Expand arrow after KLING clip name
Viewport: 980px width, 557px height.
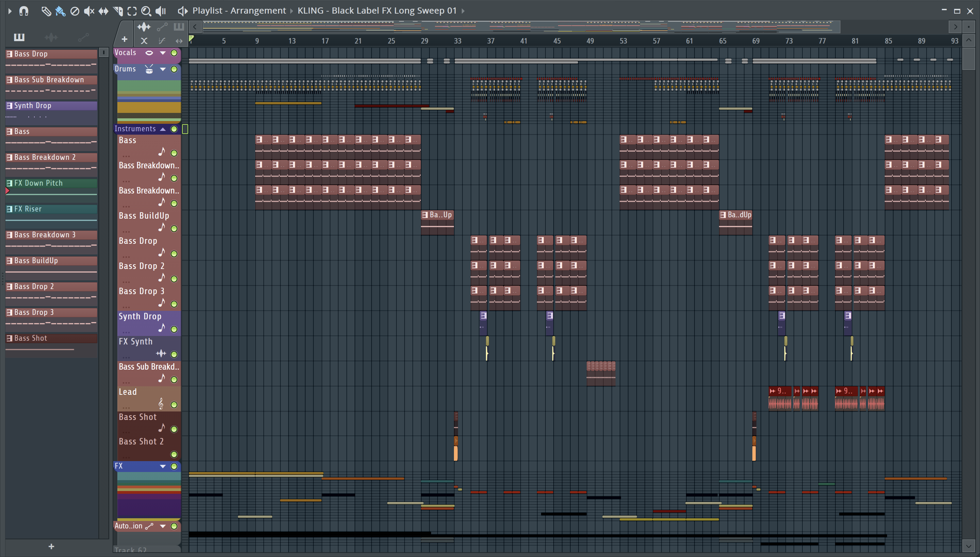point(463,11)
